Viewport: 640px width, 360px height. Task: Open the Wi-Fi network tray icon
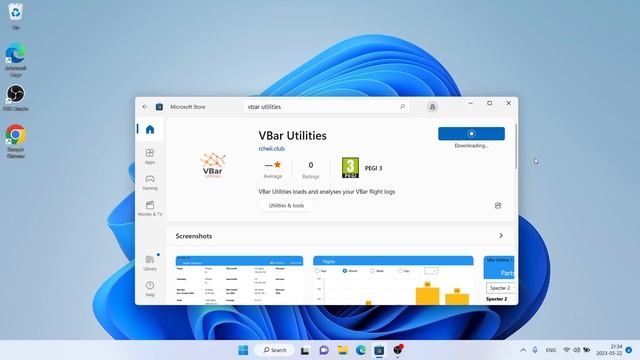(x=567, y=350)
